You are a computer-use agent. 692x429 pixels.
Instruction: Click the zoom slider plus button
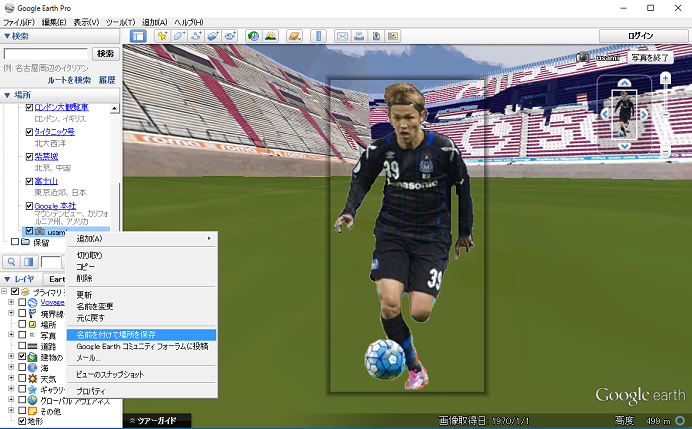(665, 78)
